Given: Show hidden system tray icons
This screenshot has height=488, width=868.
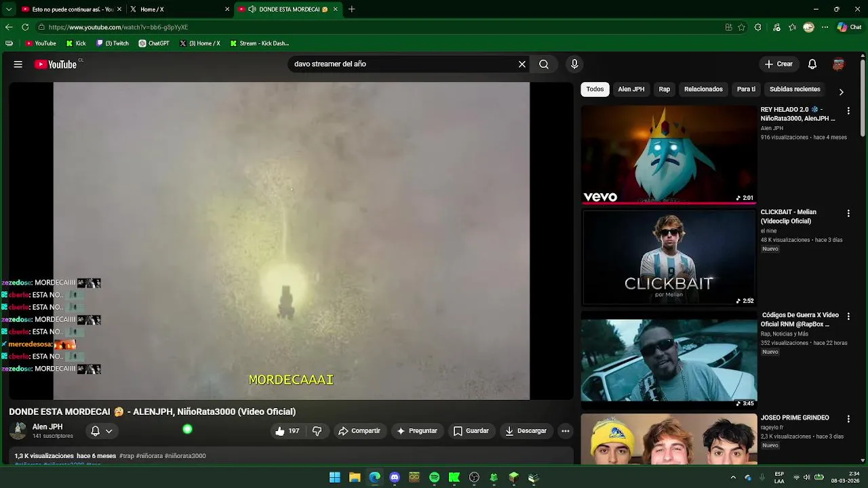Looking at the screenshot, I should coord(733,477).
